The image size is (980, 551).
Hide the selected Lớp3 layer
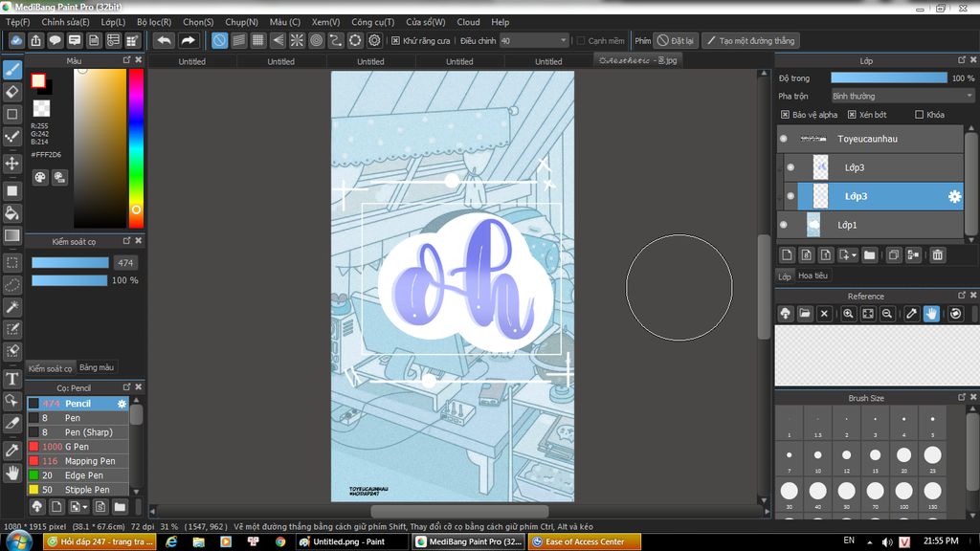click(x=791, y=196)
